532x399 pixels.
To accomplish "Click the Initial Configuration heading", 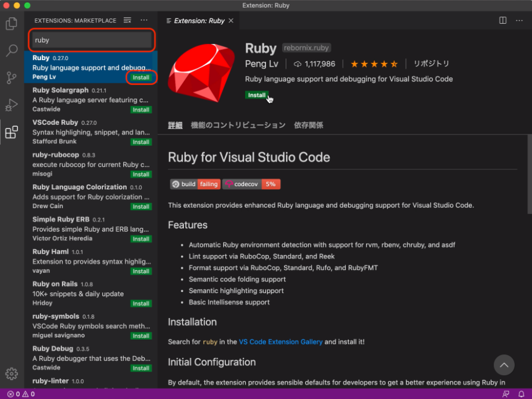I will [212, 362].
